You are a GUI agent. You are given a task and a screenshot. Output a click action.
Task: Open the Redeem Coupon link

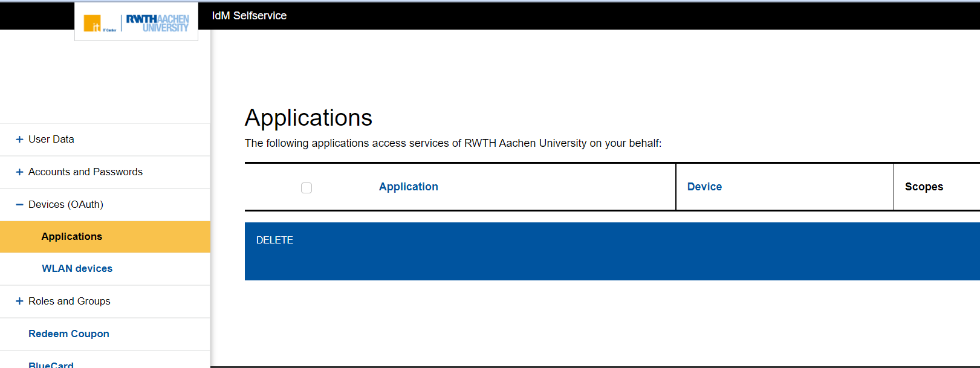tap(69, 334)
